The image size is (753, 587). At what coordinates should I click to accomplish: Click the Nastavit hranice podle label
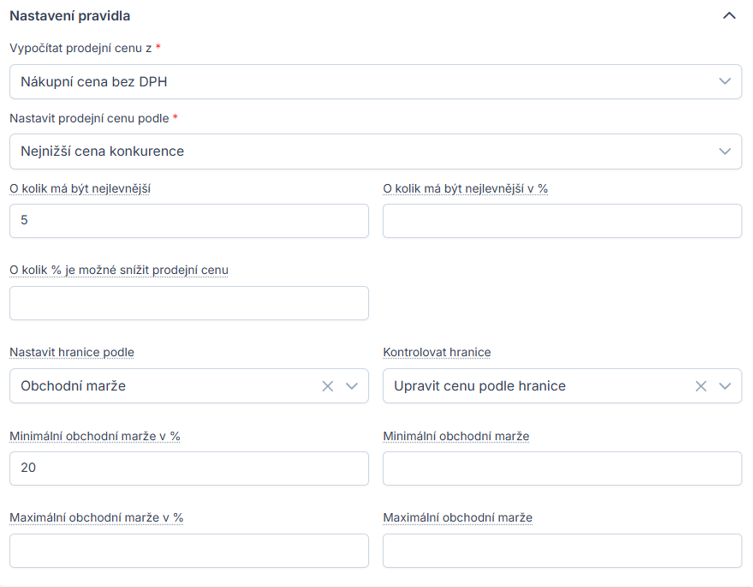point(72,352)
